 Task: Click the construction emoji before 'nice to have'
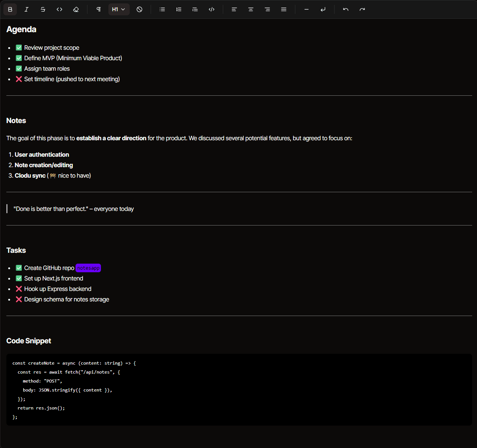click(x=53, y=176)
